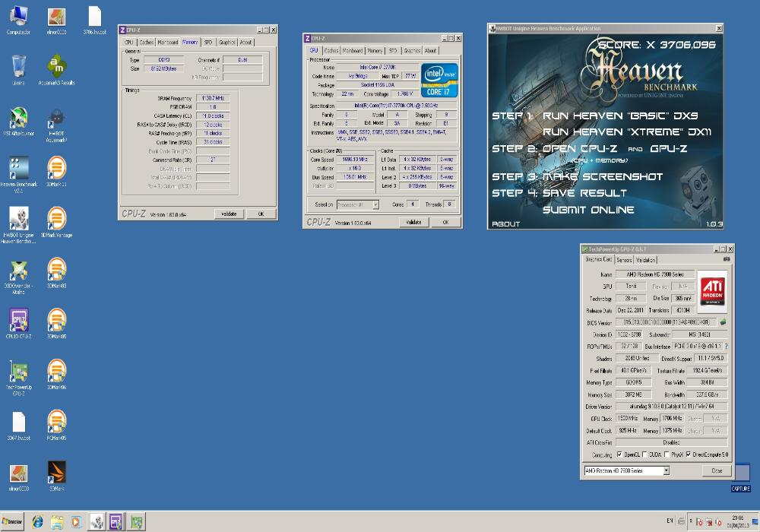The height and width of the screenshot is (532, 760).
Task: Click the GPU-Z Name field value
Action: 655,274
